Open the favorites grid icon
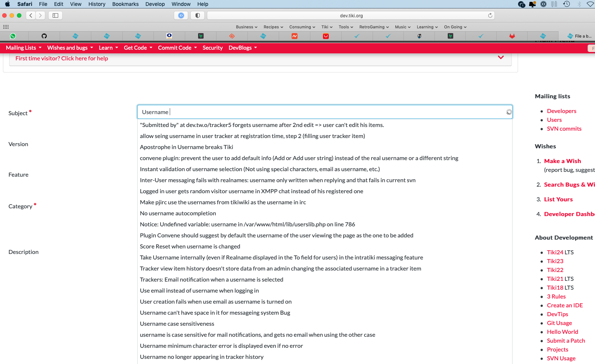595x364 pixels. point(6,27)
